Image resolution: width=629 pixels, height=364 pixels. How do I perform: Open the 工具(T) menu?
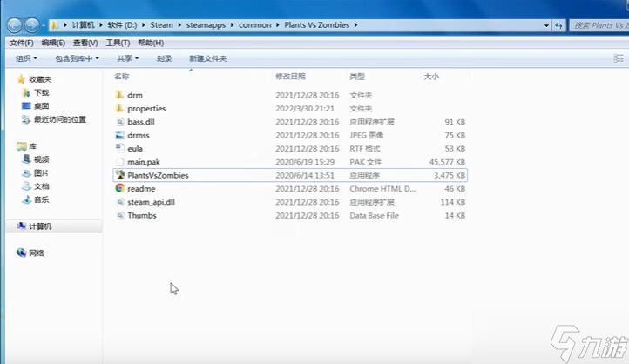click(x=118, y=43)
